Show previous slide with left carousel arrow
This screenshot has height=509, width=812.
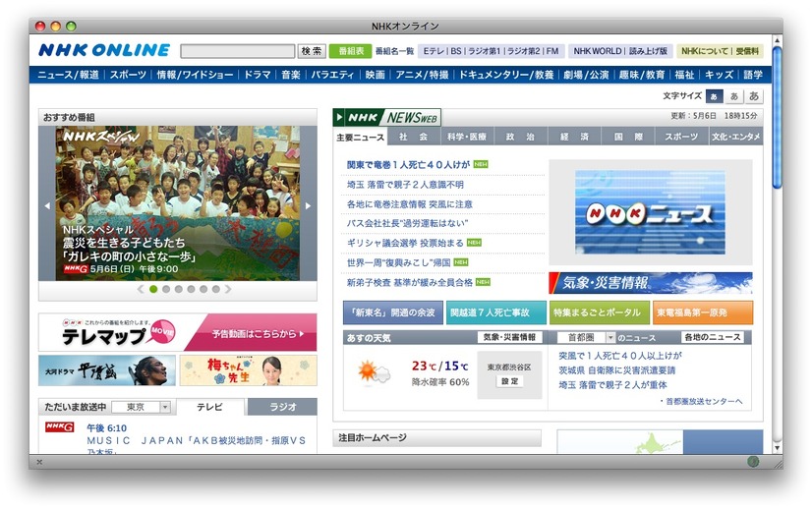tap(47, 205)
